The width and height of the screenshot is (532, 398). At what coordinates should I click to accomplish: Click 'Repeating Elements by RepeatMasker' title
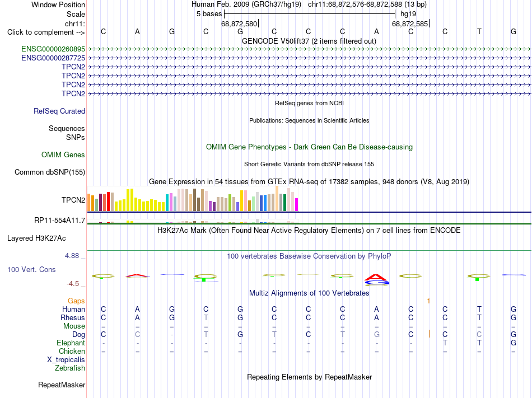[309, 377]
